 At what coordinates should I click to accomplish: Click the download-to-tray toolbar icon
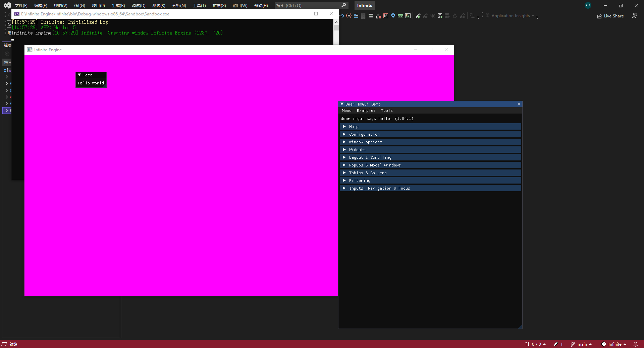coord(378,16)
